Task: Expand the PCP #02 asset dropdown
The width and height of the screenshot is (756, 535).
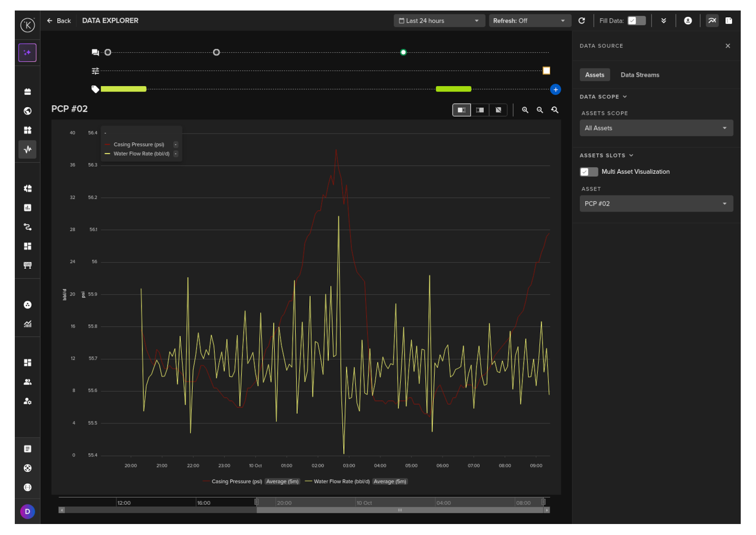Action: coord(656,203)
